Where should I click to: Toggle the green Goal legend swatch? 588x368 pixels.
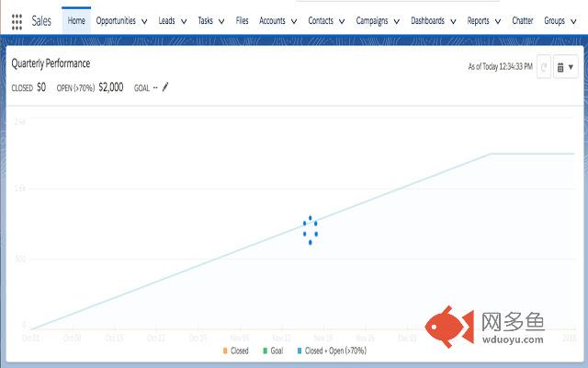(266, 351)
